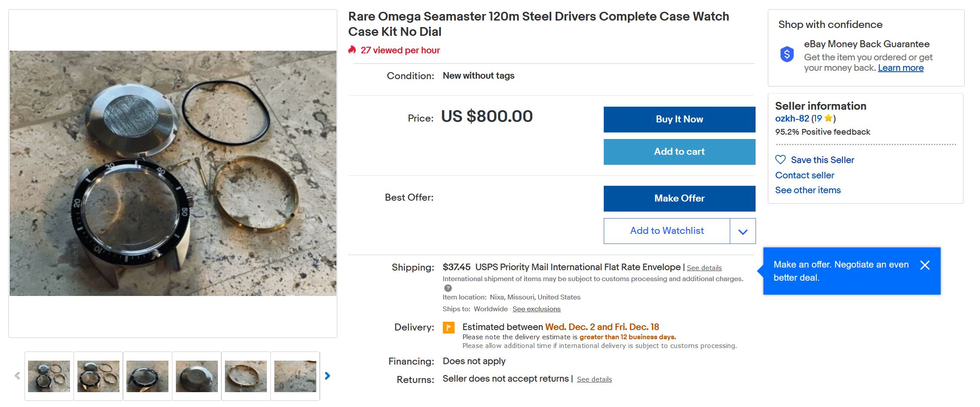Click the heart icon to save seller

click(x=780, y=160)
